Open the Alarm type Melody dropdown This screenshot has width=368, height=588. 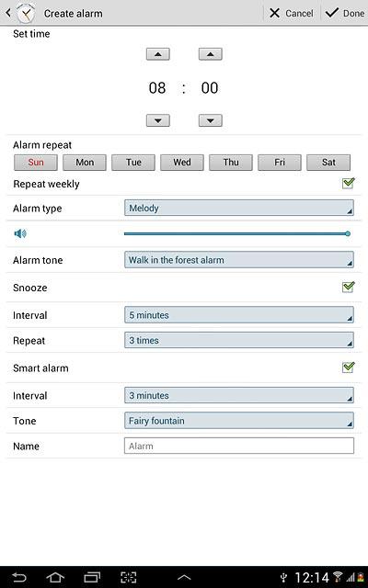coord(239,209)
